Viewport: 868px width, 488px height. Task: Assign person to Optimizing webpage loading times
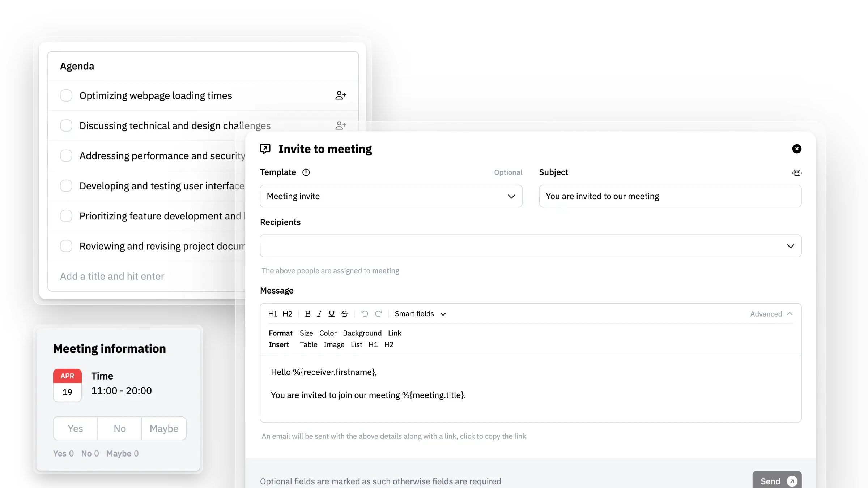coord(340,95)
